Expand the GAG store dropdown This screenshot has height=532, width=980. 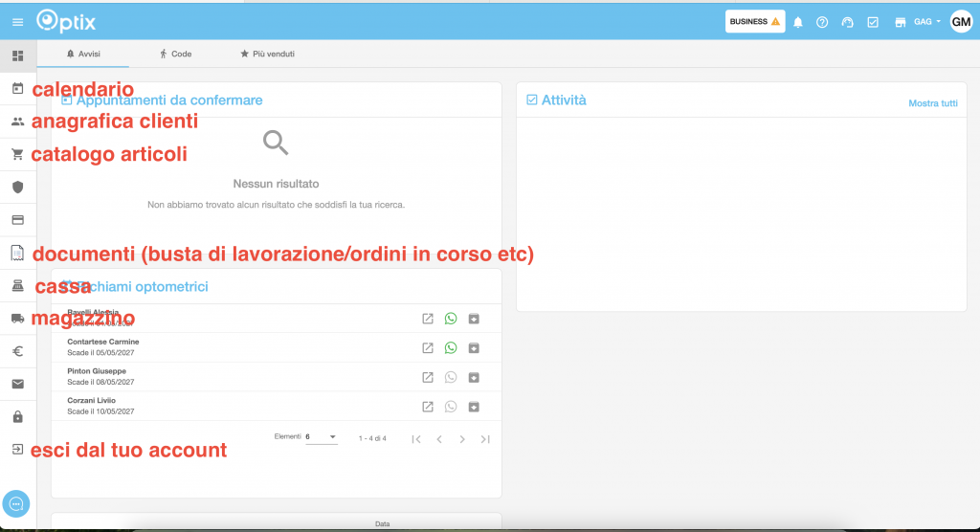[927, 22]
